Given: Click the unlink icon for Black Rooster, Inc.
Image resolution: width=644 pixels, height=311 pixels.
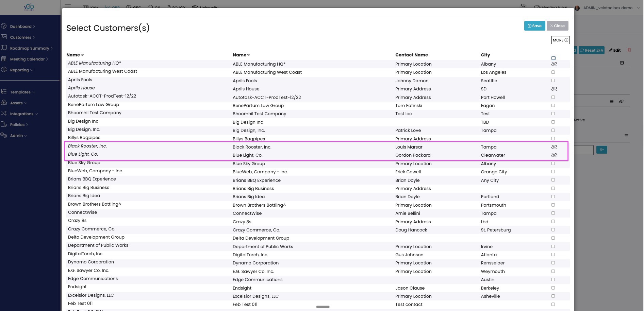Looking at the screenshot, I should [x=554, y=147].
